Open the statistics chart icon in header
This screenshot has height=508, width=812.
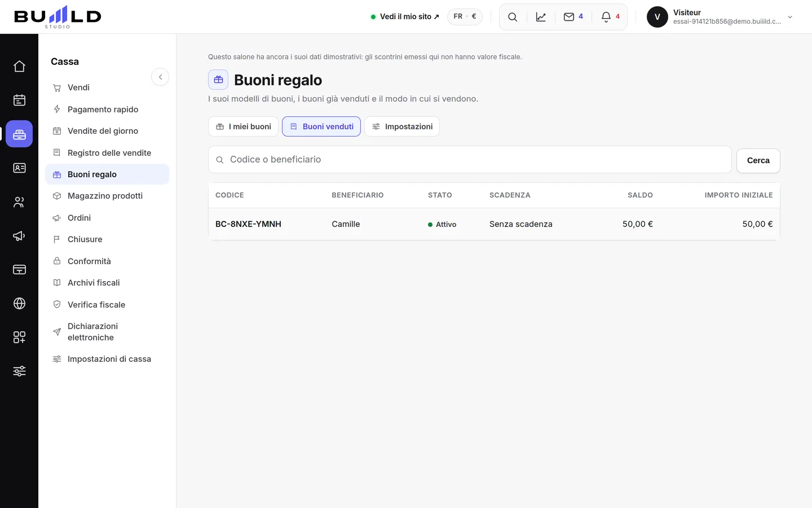(541, 17)
